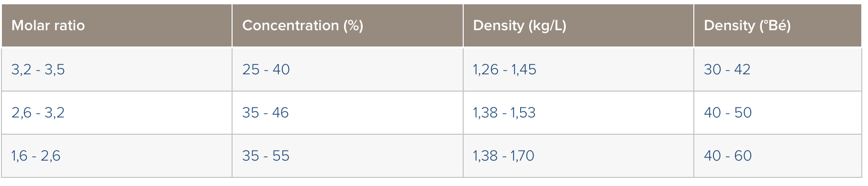Click the 35 - 55 concentration cell

(347, 156)
